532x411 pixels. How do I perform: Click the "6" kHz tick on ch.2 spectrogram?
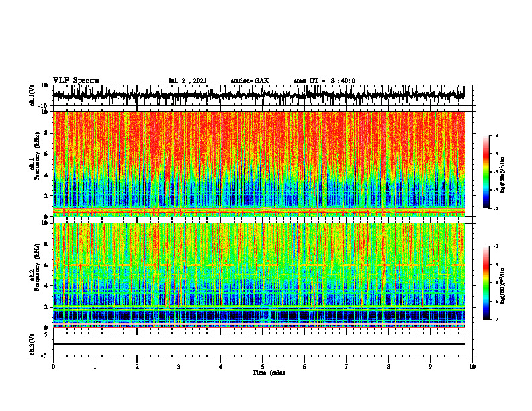[x=46, y=265]
